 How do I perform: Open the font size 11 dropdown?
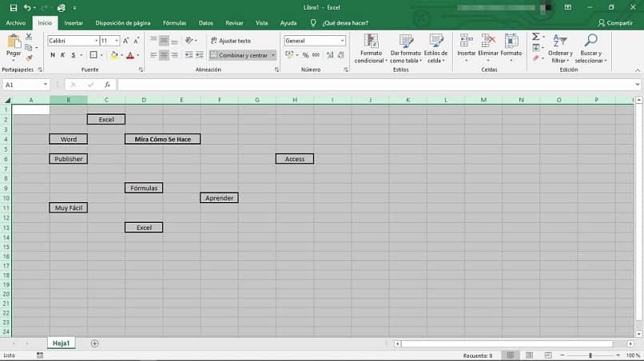tap(117, 41)
